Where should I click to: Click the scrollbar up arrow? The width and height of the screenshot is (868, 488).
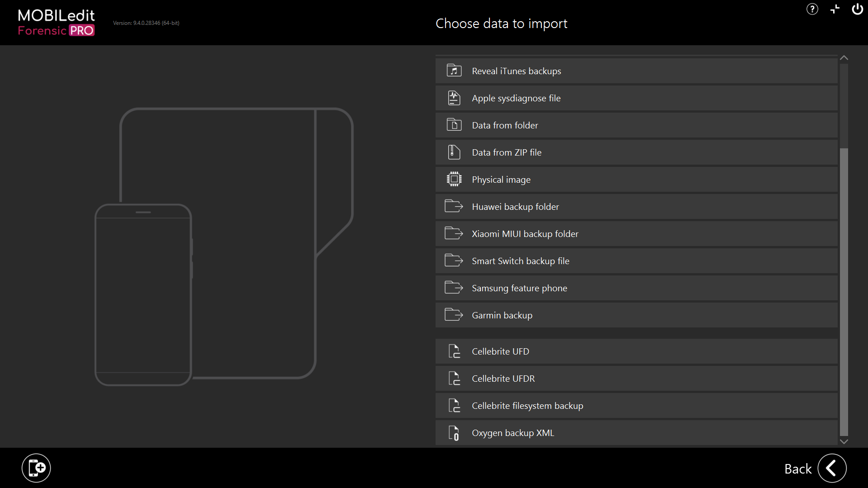click(844, 58)
